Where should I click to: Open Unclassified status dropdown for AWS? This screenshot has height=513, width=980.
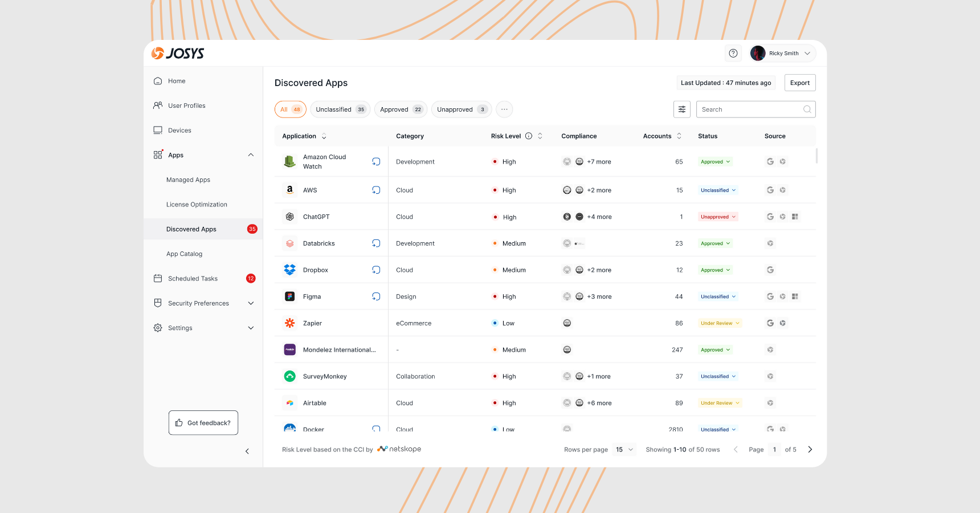click(718, 190)
